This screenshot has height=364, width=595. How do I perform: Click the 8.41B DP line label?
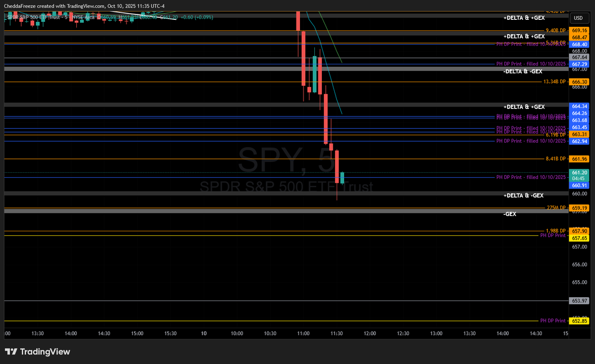click(x=556, y=159)
